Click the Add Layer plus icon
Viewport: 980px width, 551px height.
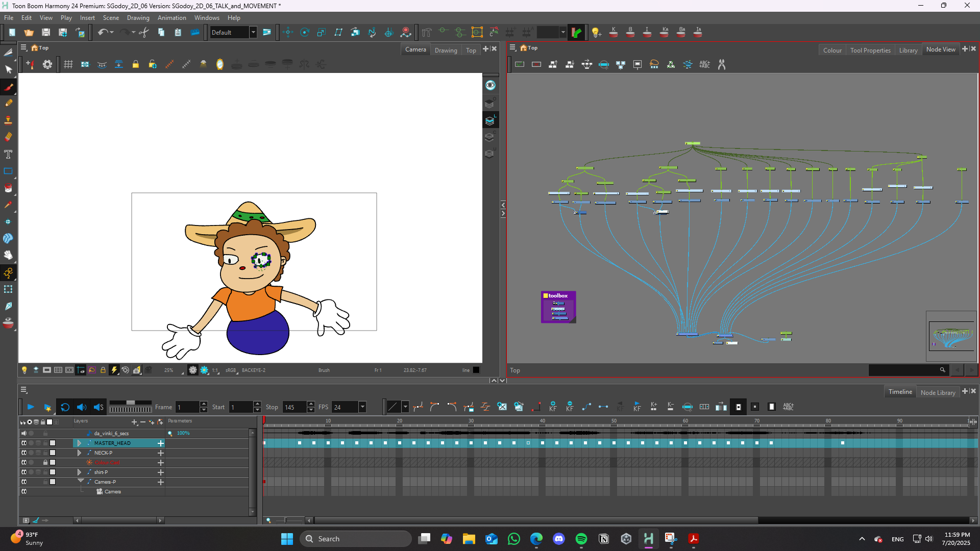[134, 422]
